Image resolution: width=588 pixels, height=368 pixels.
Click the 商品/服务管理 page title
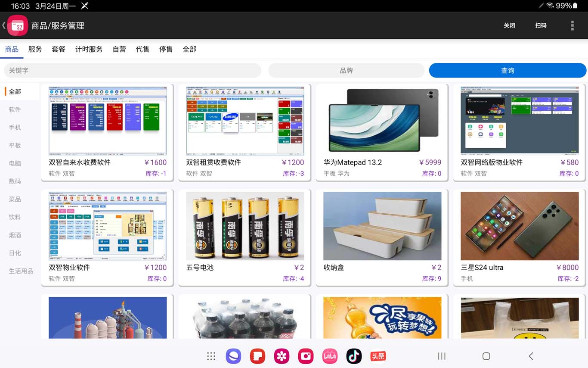[58, 26]
